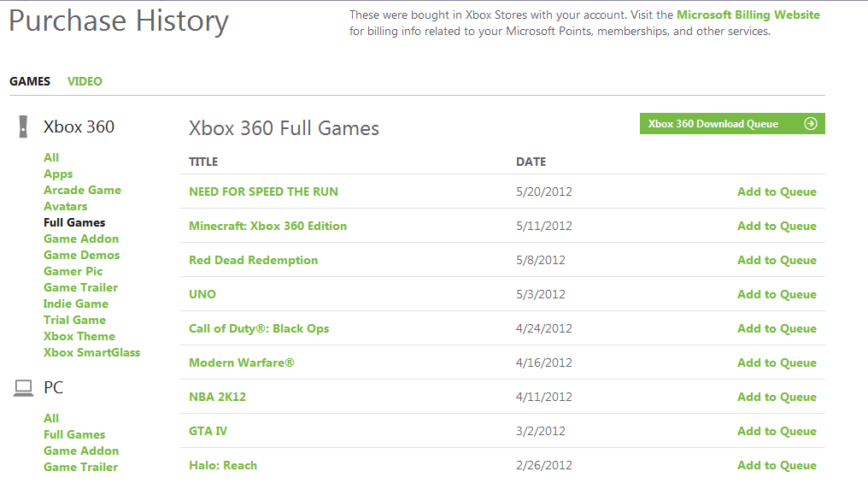Viewport: 868px width, 501px height.
Task: Show Avatars purchases under Xbox 360
Action: click(x=65, y=206)
